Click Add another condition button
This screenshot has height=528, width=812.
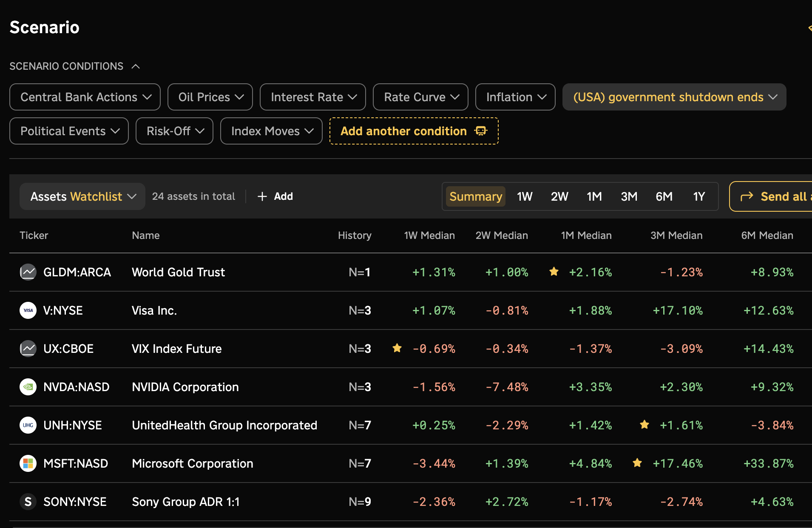click(414, 131)
